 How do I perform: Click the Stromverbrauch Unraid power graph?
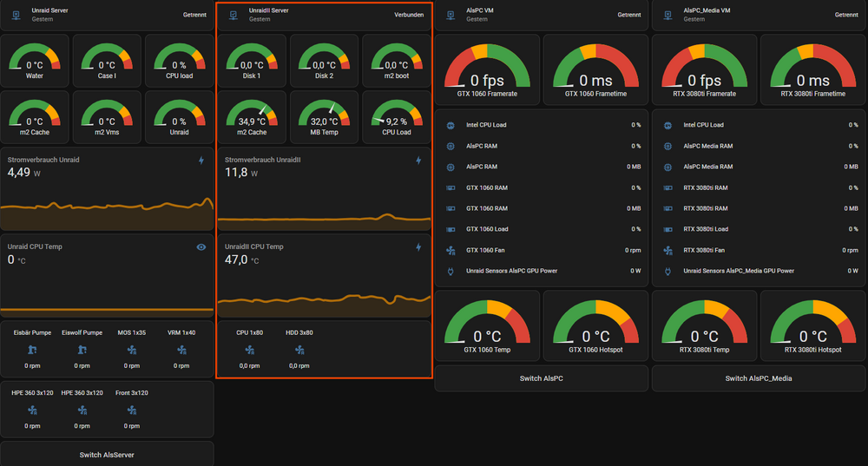click(107, 213)
